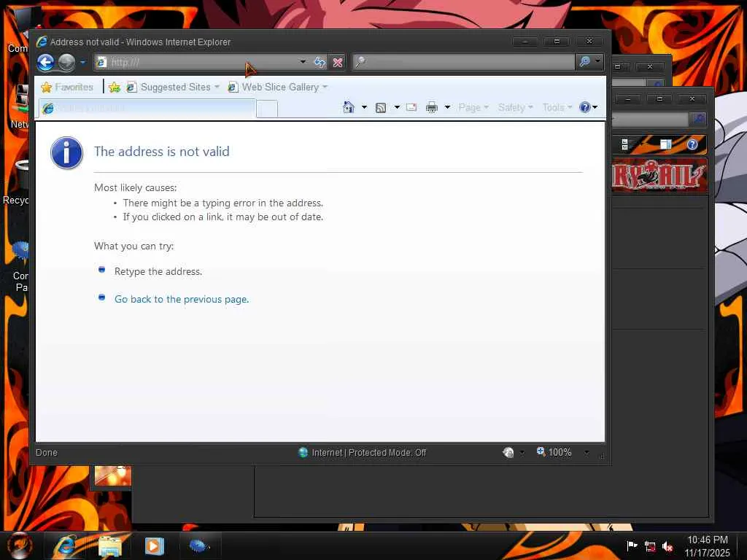The height and width of the screenshot is (560, 747).
Task: Click inside the search box field
Action: point(463,61)
